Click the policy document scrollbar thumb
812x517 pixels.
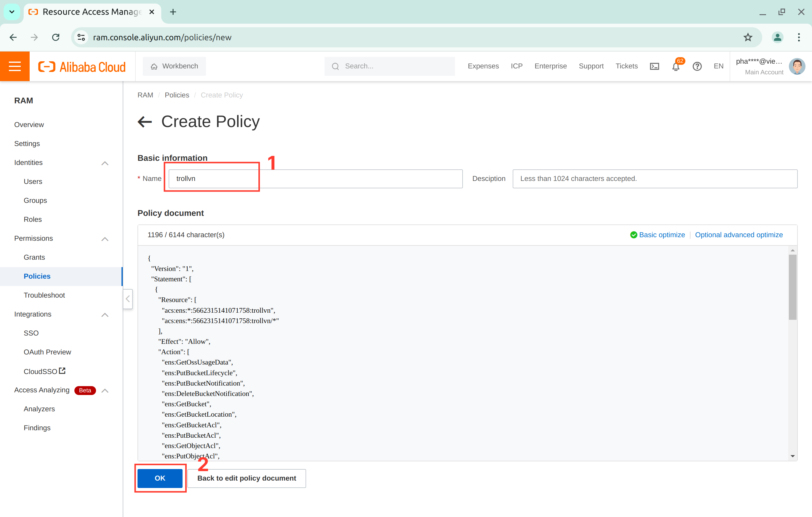pos(792,287)
